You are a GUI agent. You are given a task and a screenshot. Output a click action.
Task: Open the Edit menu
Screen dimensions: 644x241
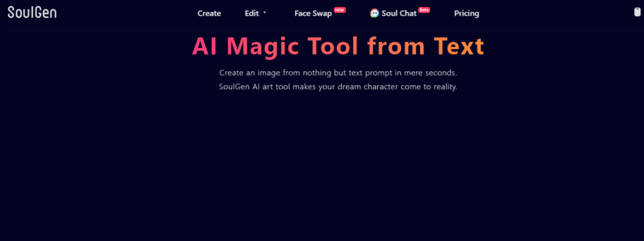click(x=252, y=13)
